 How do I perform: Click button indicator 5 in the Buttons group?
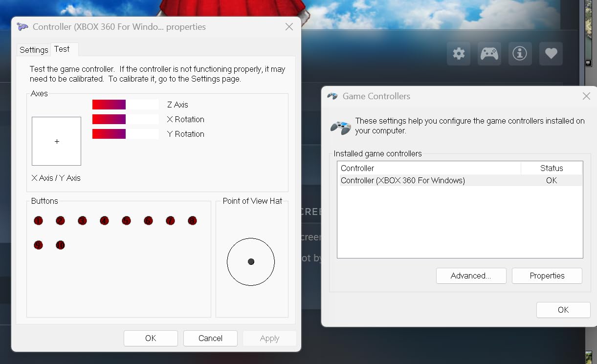pyautogui.click(x=126, y=221)
